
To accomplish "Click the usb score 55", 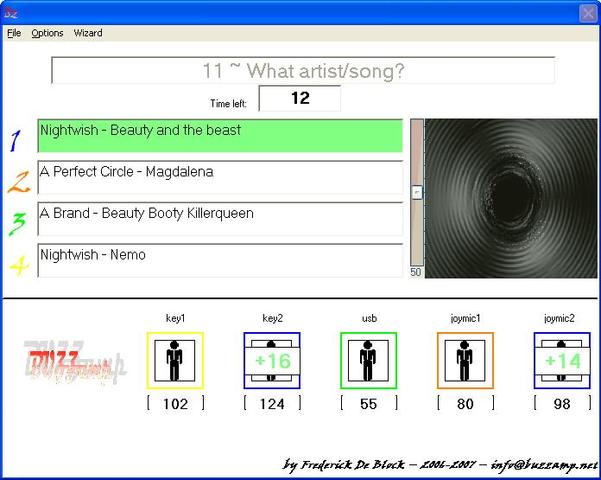I will click(369, 404).
